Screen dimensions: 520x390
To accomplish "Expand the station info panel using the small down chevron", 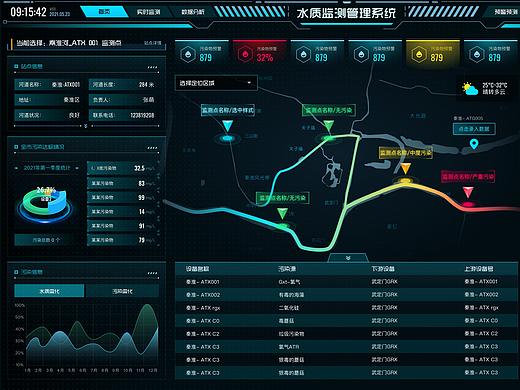I will click(x=86, y=126).
